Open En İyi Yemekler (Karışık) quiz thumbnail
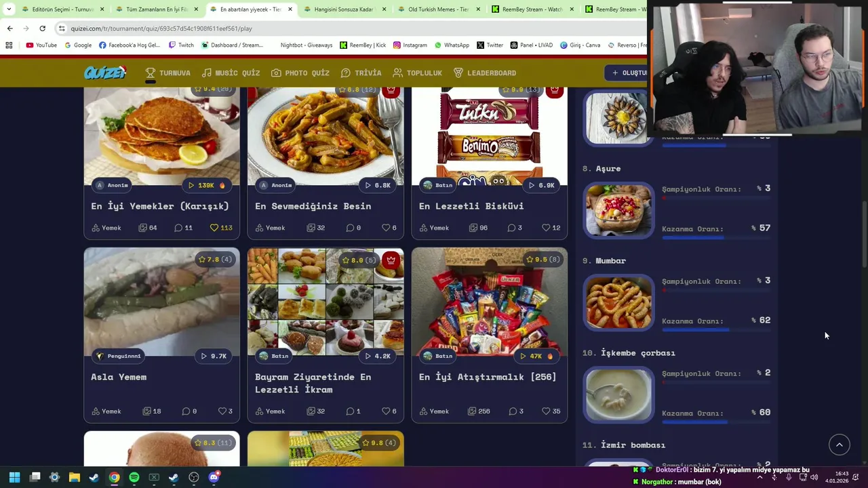 tap(161, 136)
